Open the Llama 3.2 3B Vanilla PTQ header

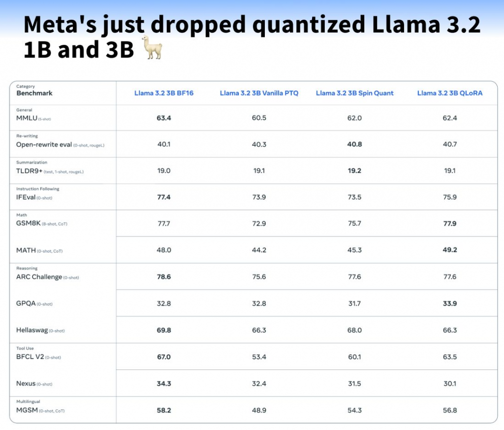click(x=259, y=93)
